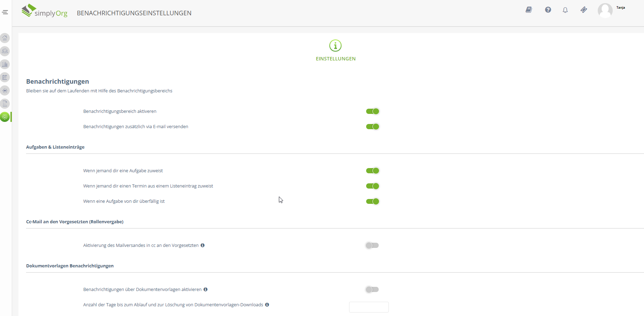This screenshot has height=316, width=644.
Task: Disable Benachrichtigungsbereich aktivieren toggle
Action: pos(372,111)
